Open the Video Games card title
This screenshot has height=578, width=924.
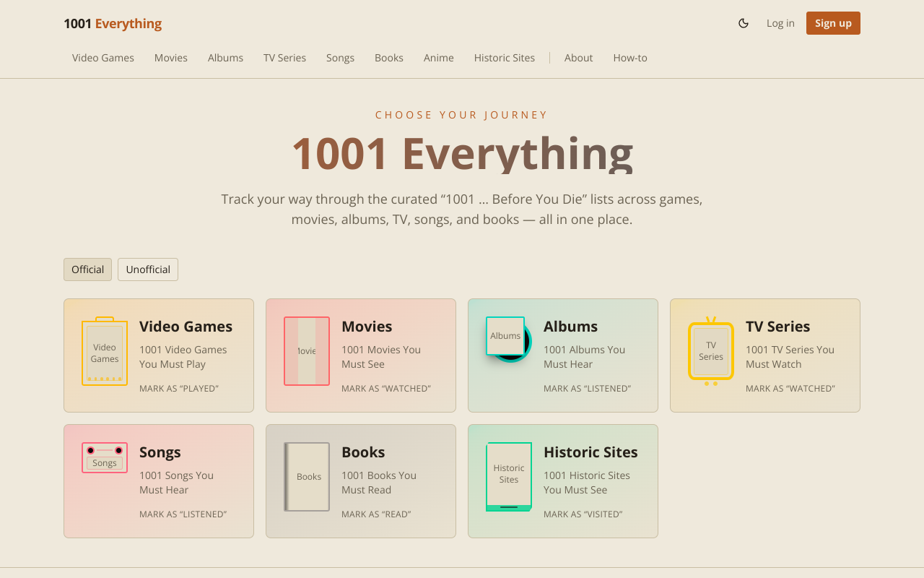(186, 327)
